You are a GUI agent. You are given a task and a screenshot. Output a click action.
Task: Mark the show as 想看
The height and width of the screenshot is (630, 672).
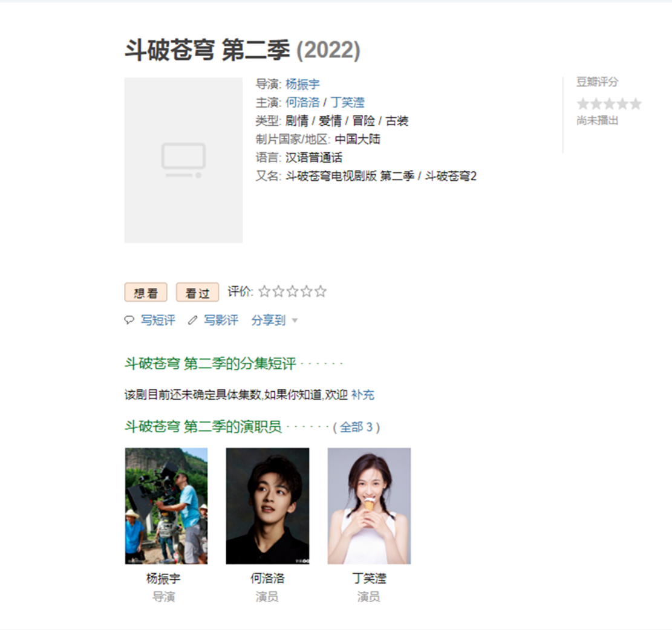(146, 293)
